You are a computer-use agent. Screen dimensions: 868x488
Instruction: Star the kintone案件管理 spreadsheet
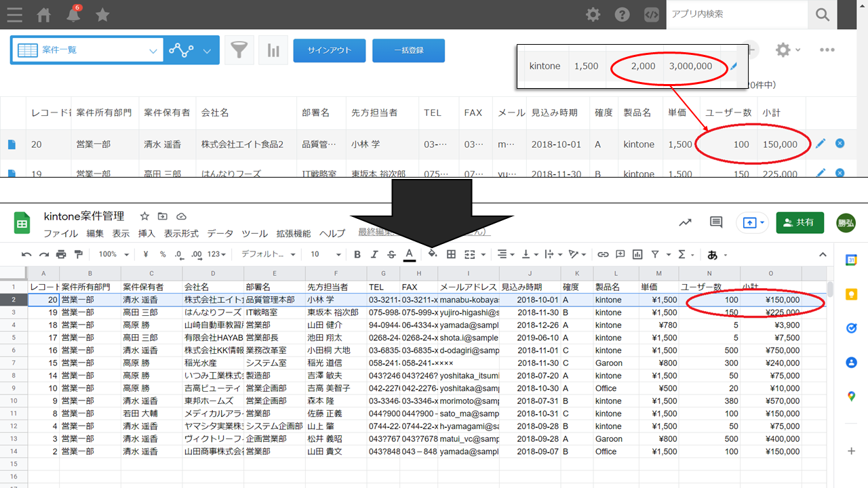(144, 217)
